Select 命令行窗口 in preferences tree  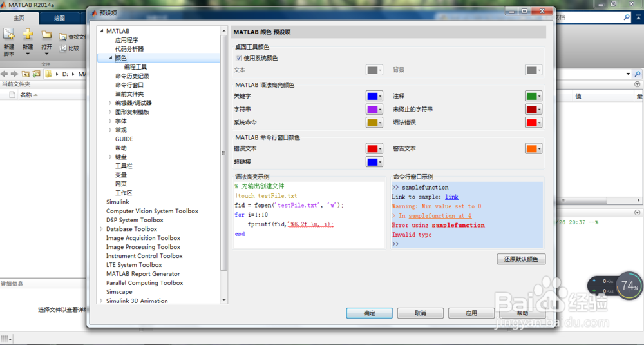tap(129, 85)
